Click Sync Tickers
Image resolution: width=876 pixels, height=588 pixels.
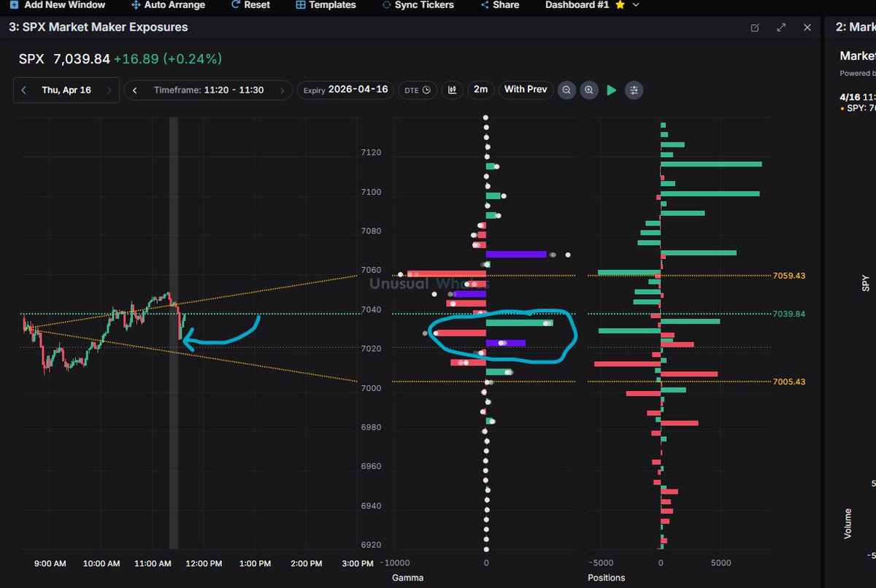418,4
